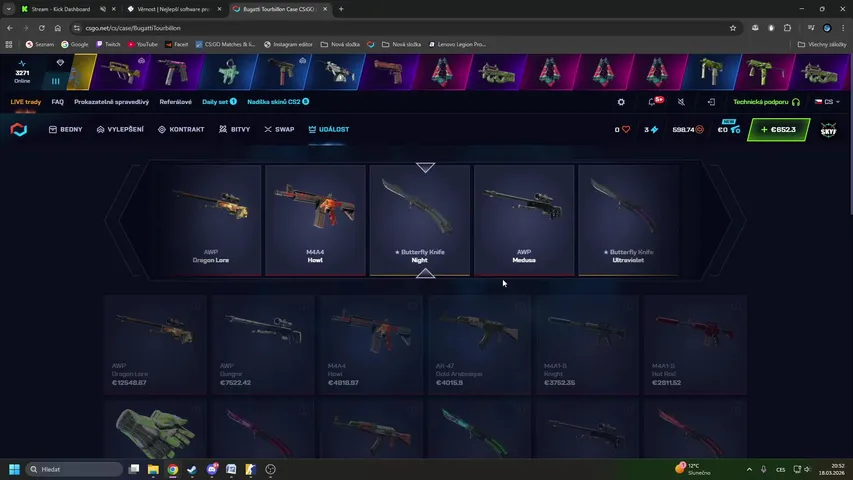Open Prokazatelně spravedlivý link
This screenshot has height=480, width=853.
[x=112, y=102]
